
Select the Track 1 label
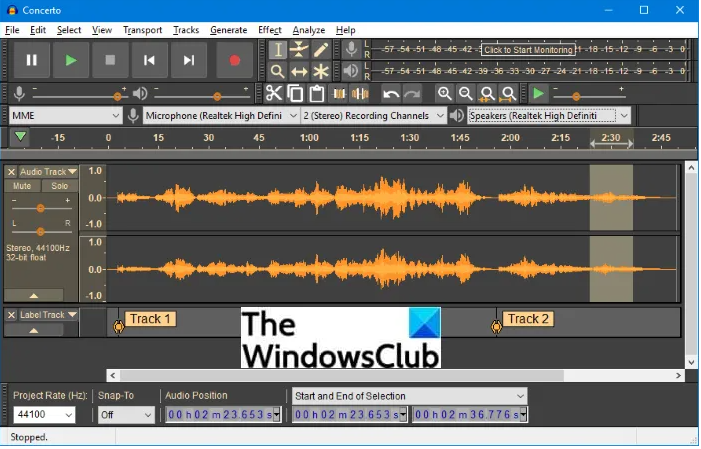click(150, 319)
